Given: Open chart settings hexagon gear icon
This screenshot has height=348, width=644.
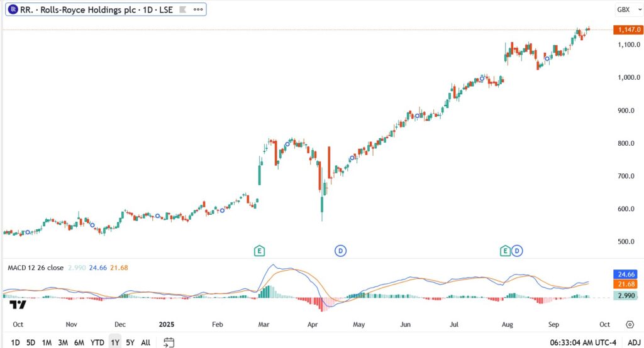Looking at the screenshot, I should [630, 325].
